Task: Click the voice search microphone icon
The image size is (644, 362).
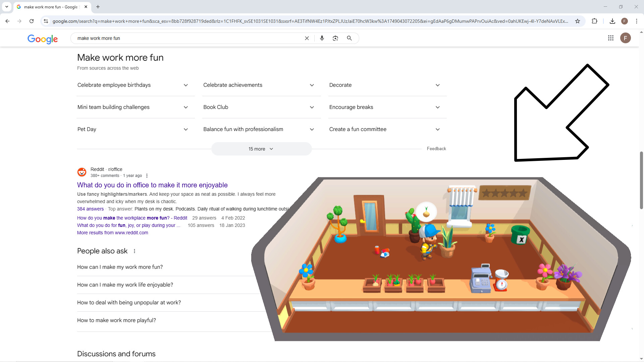Action: 322,38
